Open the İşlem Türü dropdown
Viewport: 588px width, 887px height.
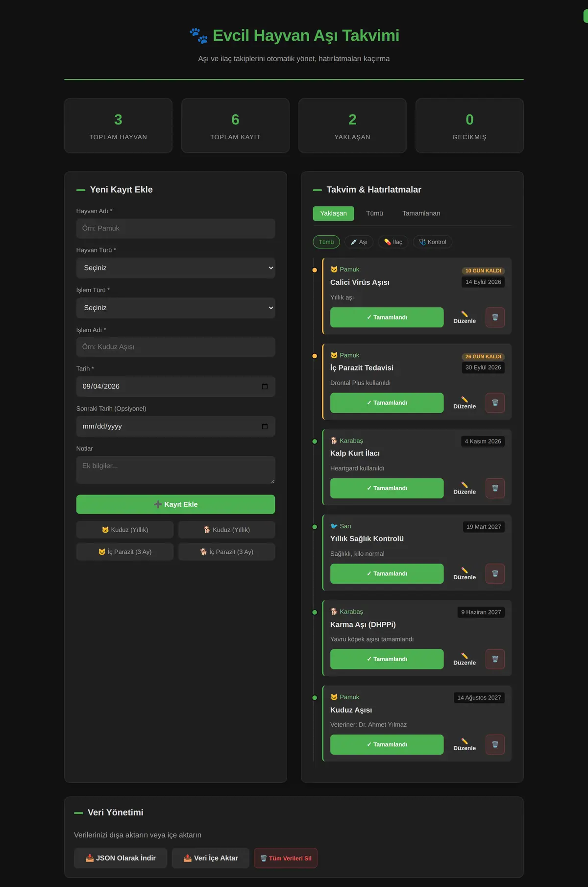coord(175,308)
